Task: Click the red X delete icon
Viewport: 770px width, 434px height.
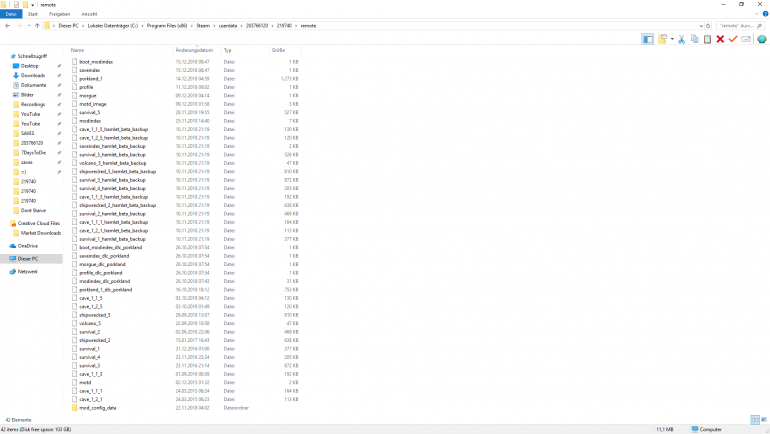Action: 720,39
